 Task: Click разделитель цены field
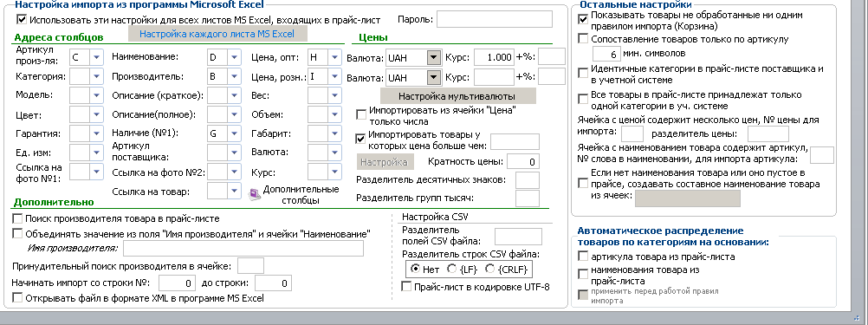(768, 134)
